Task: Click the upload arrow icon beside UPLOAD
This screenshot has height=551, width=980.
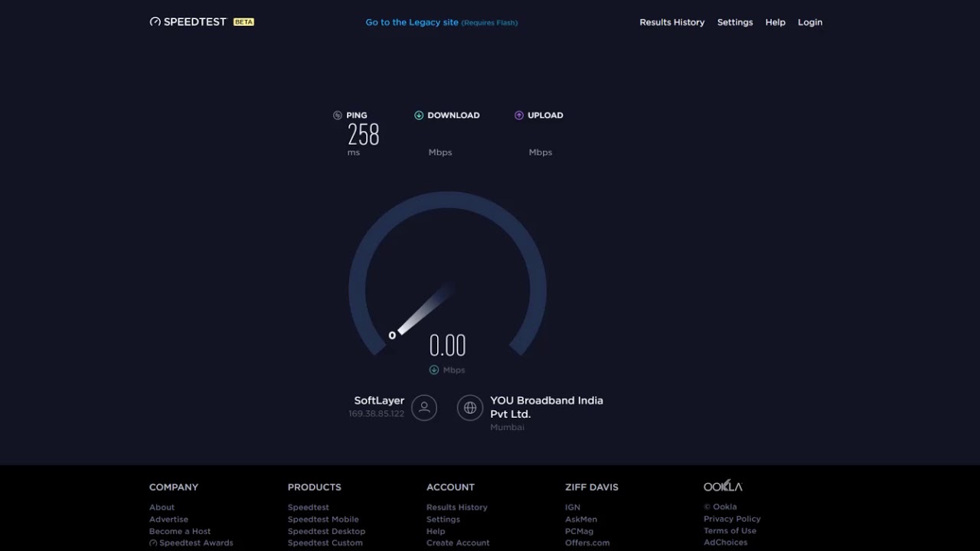Action: pyautogui.click(x=519, y=115)
